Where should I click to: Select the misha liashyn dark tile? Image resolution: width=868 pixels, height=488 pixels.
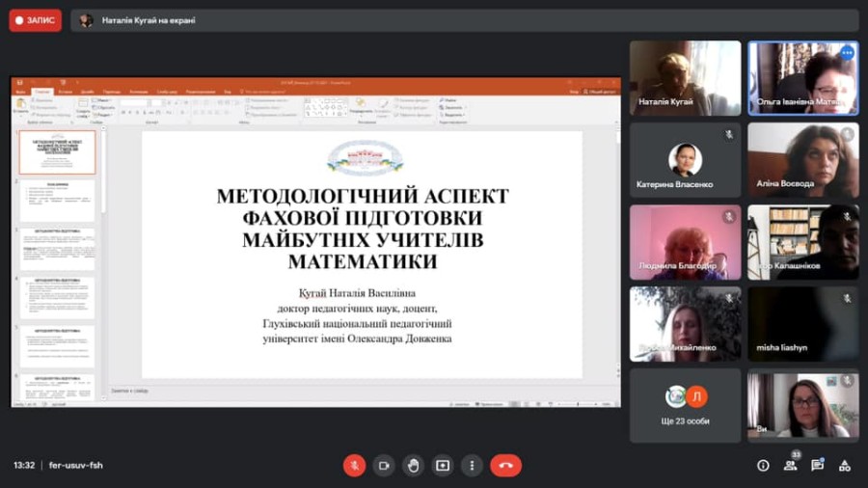coord(803,324)
